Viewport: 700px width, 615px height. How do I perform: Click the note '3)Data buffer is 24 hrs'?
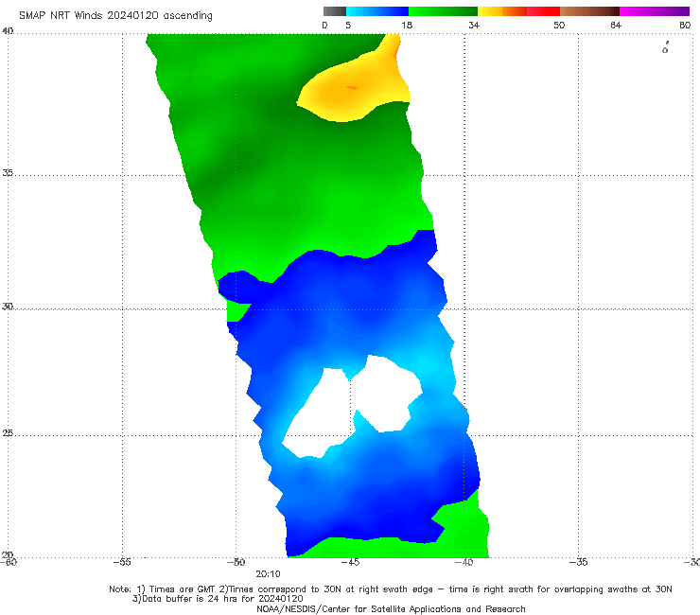[x=218, y=599]
